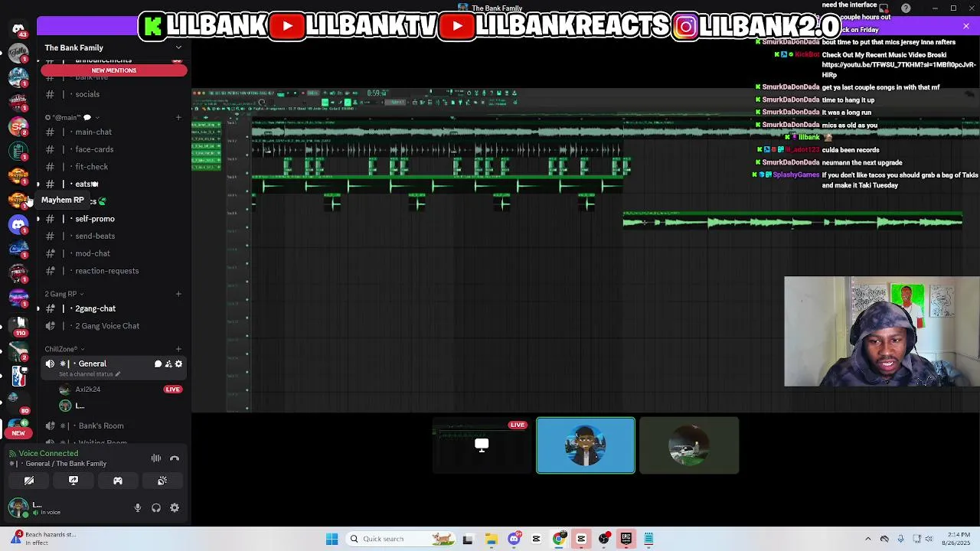Screen dimensions: 980x551
Task: Open taskbar clock showing 2:14 PM
Action: (957, 539)
